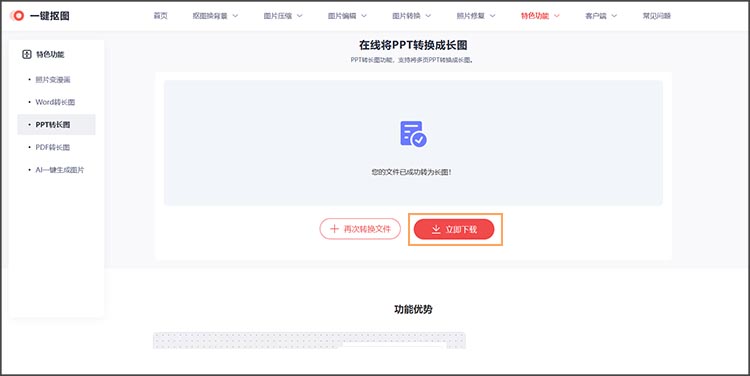
Task: Click the PPT转长图功能 description subtitle
Action: tap(412, 60)
